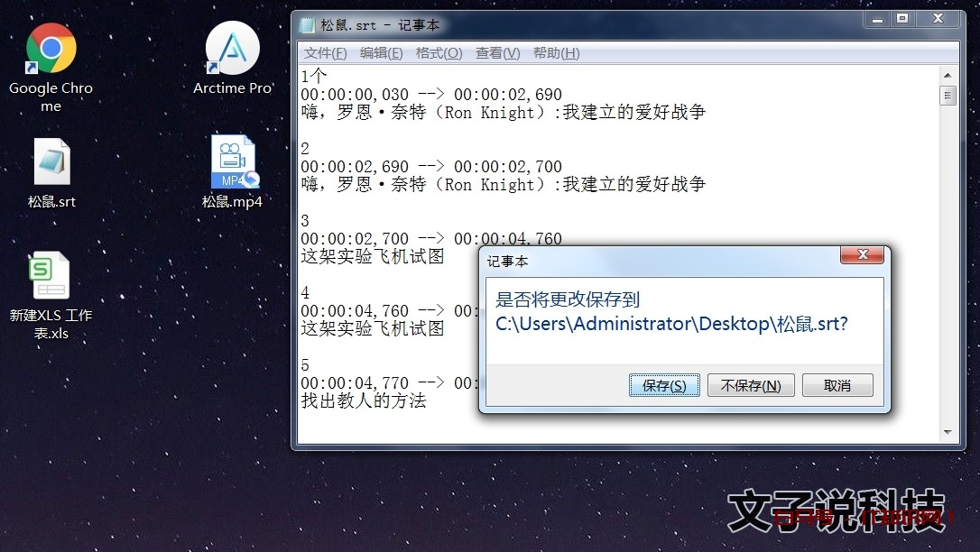Click the scrollbar down arrow in Notepad
The width and height of the screenshot is (980, 552).
[948, 432]
